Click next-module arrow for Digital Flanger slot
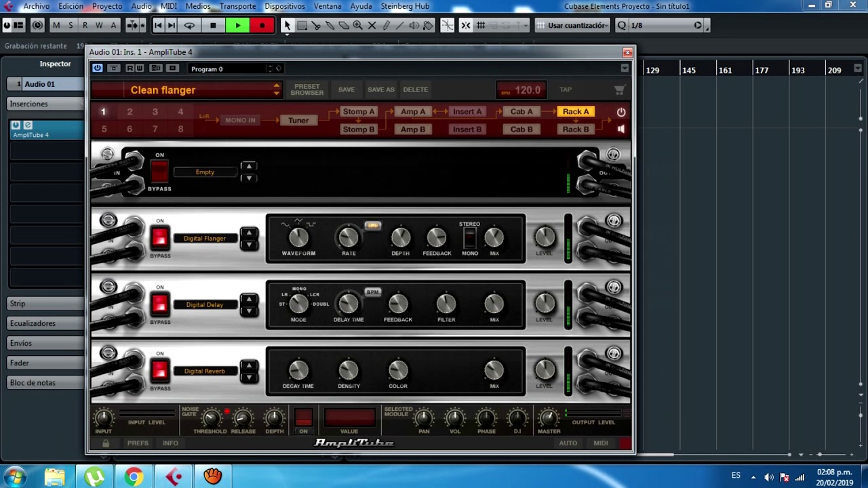 point(249,245)
